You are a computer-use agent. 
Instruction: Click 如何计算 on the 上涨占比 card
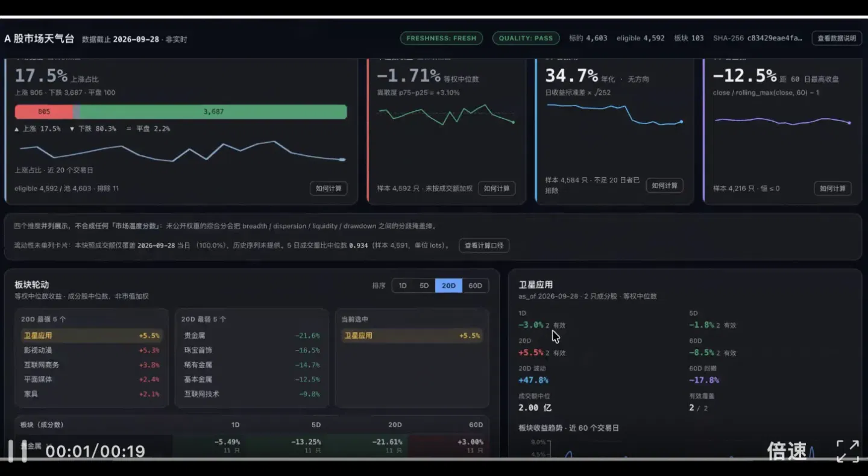coord(329,188)
